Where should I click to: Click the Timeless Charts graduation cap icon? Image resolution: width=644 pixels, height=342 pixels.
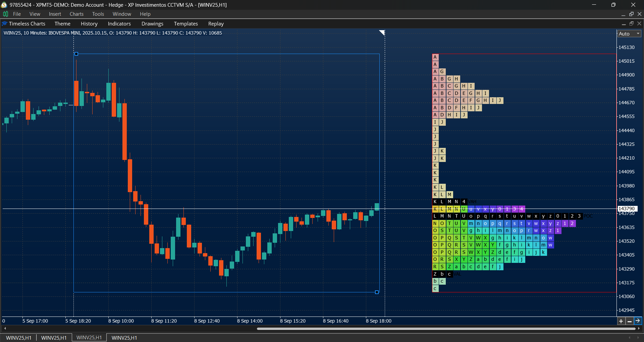(x=4, y=23)
